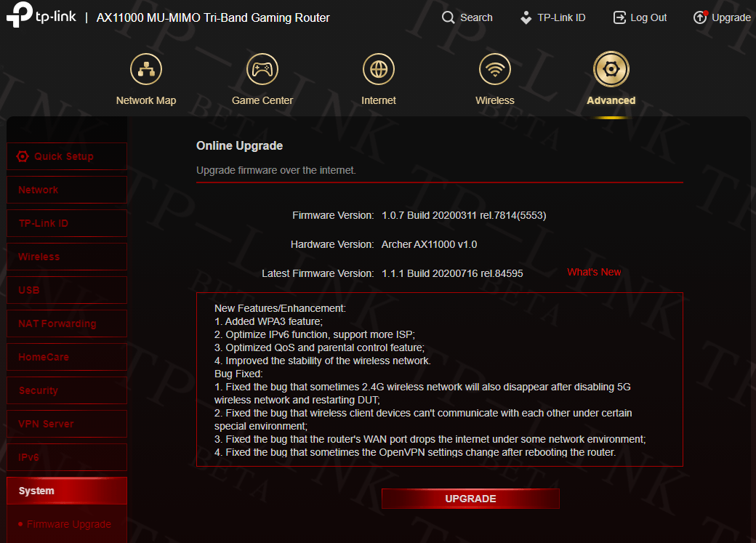The height and width of the screenshot is (543, 756).
Task: Open the Wireless wifi icon
Action: 495,70
